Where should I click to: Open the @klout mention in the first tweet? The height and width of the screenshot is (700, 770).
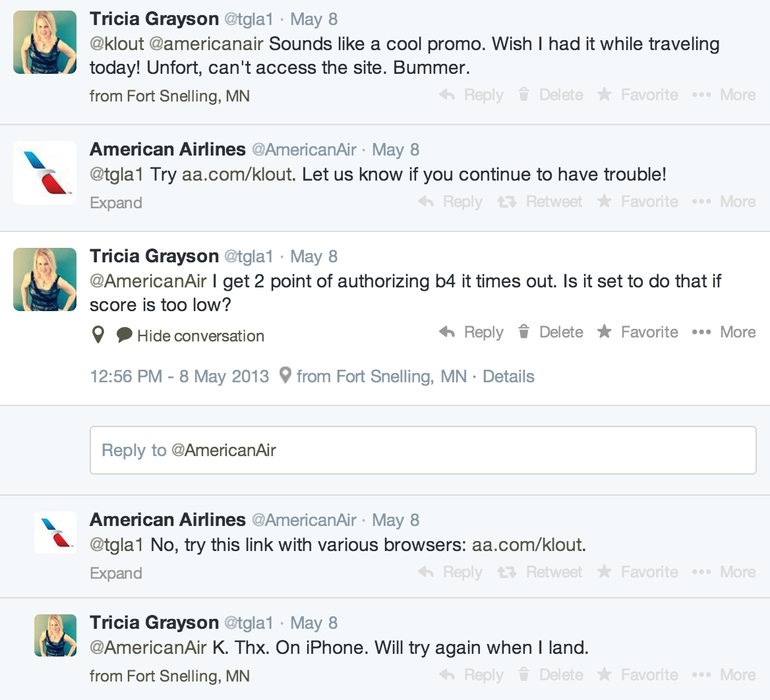coord(117,44)
